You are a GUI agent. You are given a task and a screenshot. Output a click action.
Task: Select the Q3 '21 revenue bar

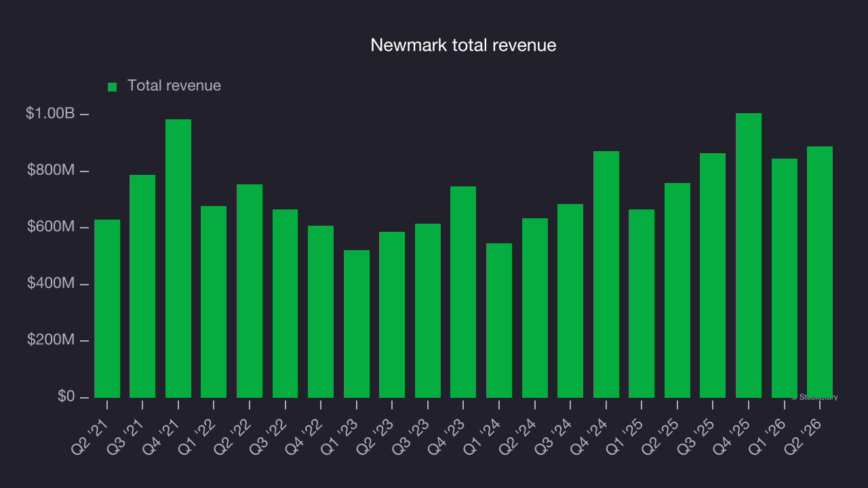click(142, 286)
